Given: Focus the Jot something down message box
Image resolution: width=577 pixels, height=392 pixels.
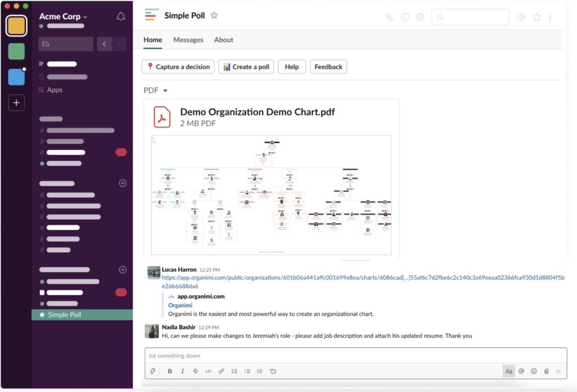Looking at the screenshot, I should click(x=356, y=355).
